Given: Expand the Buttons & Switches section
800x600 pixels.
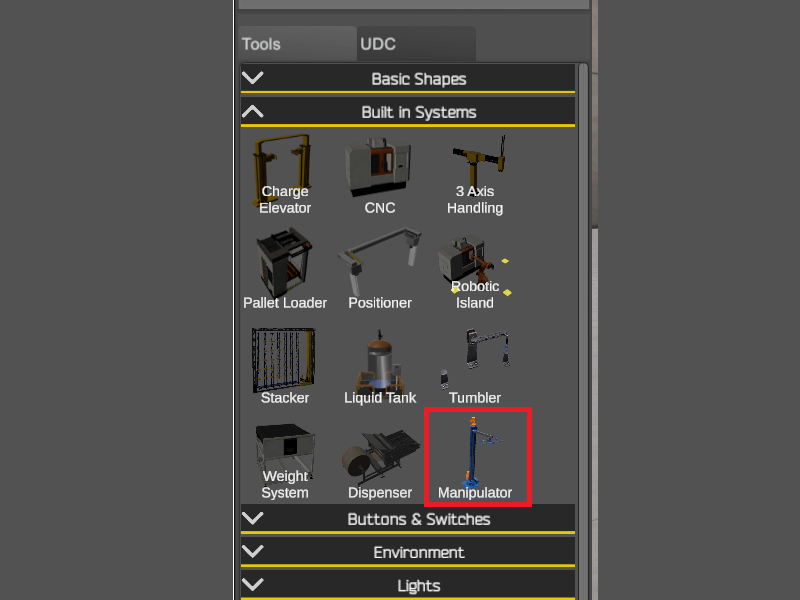Looking at the screenshot, I should coord(408,519).
